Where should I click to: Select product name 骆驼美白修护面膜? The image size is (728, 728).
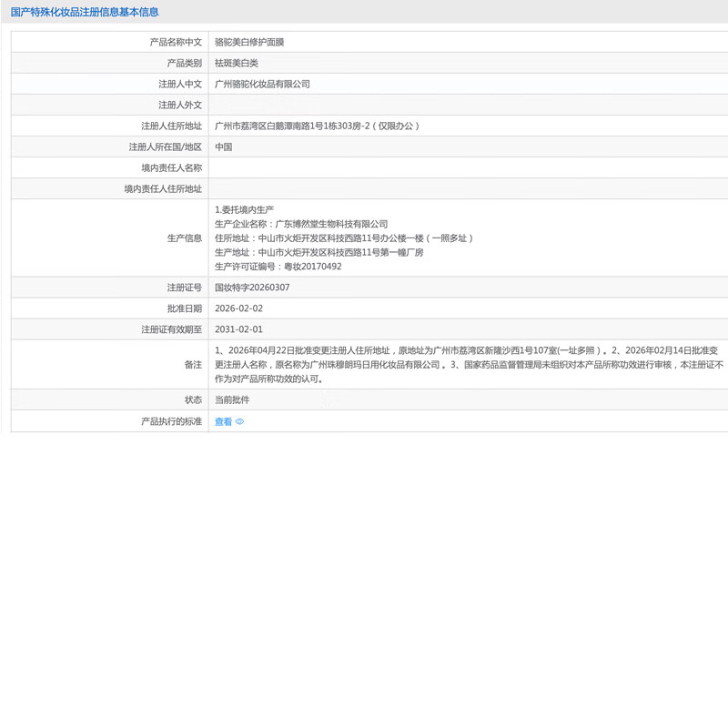click(249, 42)
